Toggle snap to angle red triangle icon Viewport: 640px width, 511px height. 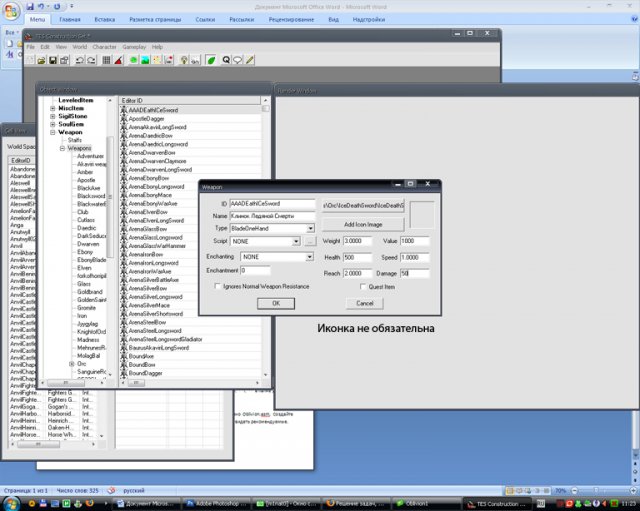pyautogui.click(x=118, y=60)
